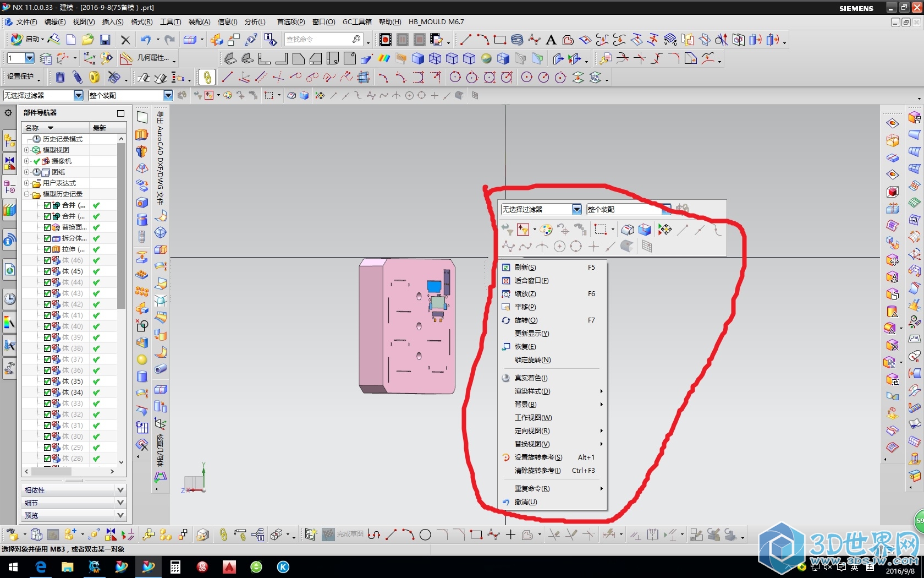This screenshot has height=578, width=924.
Task: Open the 无选择过滤器 dropdown in the floating selection bar
Action: [x=576, y=209]
